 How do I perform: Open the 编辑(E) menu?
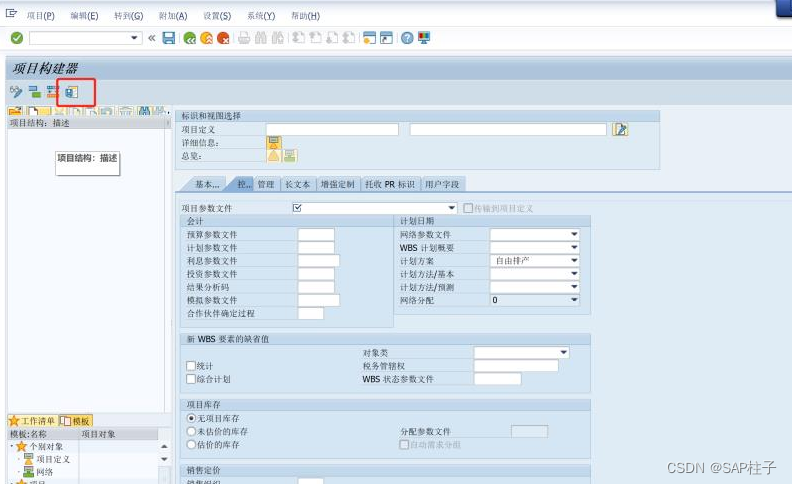(x=84, y=16)
